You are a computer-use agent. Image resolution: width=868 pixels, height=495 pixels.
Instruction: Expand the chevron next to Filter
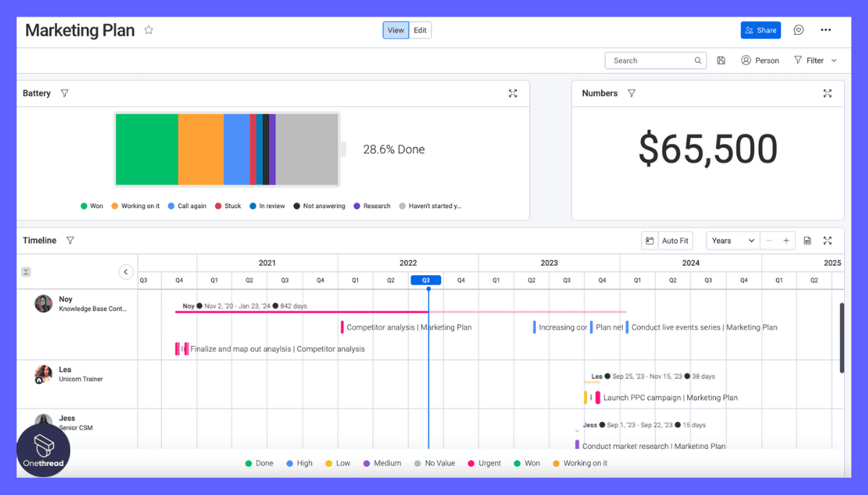(835, 60)
